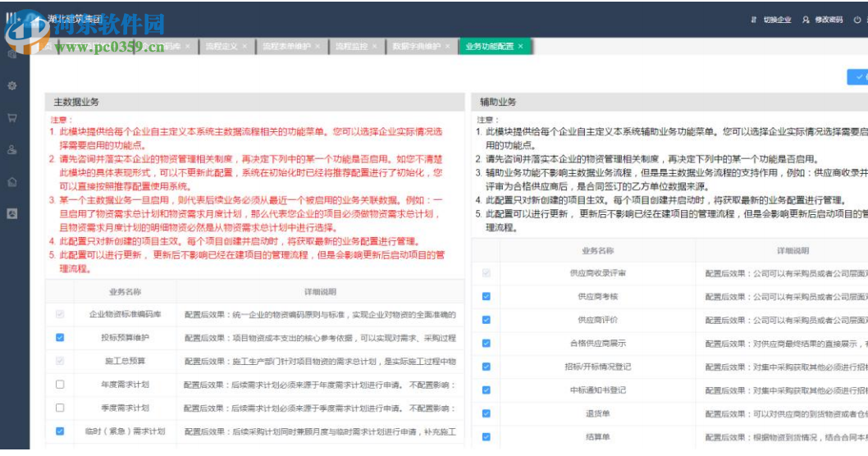Image resolution: width=868 pixels, height=456 pixels.
Task: Click 业务名称 header in 主数据业务 table
Action: pyautogui.click(x=125, y=292)
